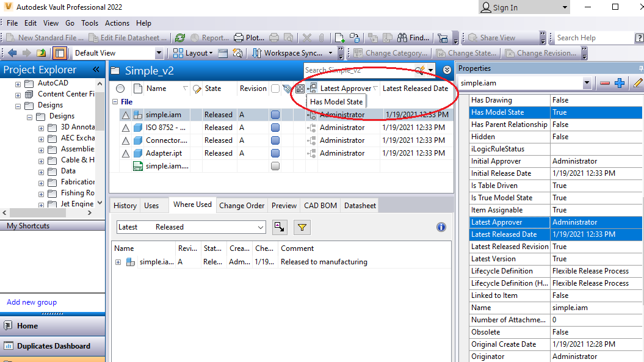Open the Actions menu

coord(117,23)
